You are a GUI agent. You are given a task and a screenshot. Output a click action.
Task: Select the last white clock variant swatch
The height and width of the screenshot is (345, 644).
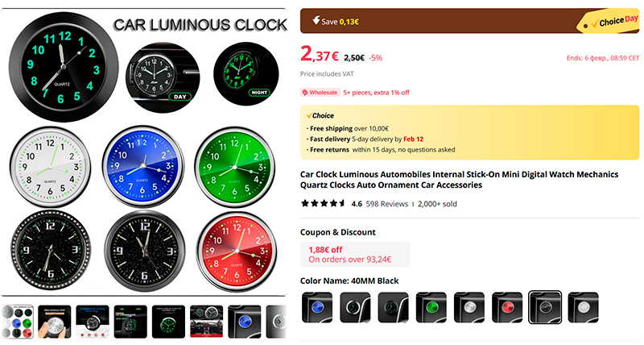583,307
